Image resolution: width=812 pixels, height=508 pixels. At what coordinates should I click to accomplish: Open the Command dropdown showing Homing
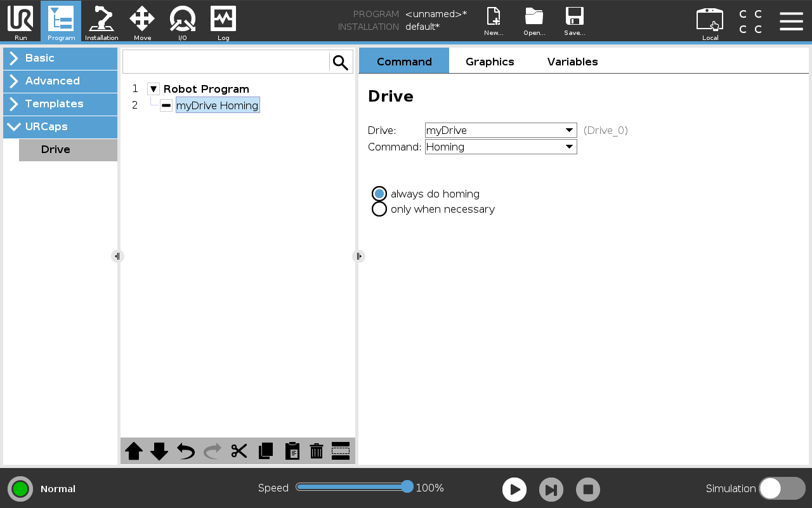tap(501, 147)
